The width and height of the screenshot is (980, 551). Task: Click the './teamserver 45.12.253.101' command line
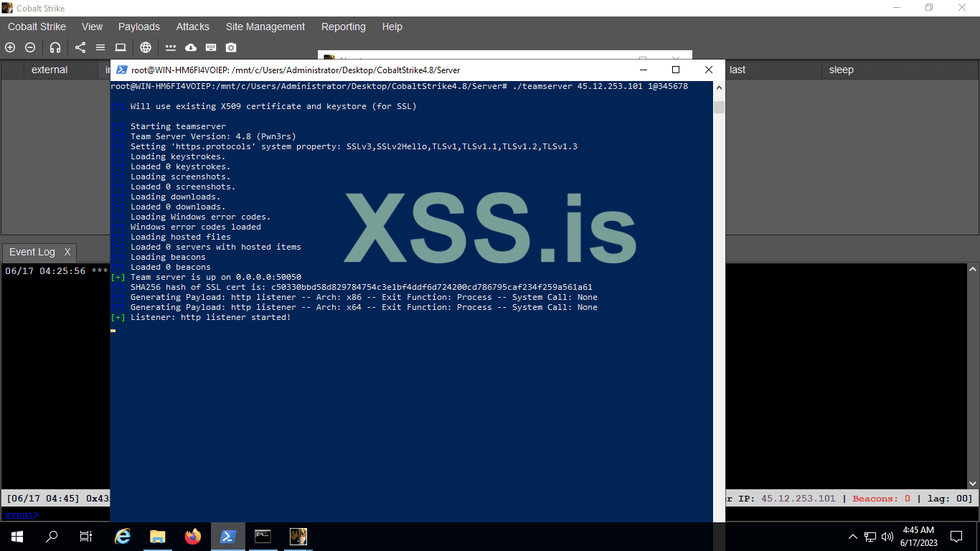400,86
